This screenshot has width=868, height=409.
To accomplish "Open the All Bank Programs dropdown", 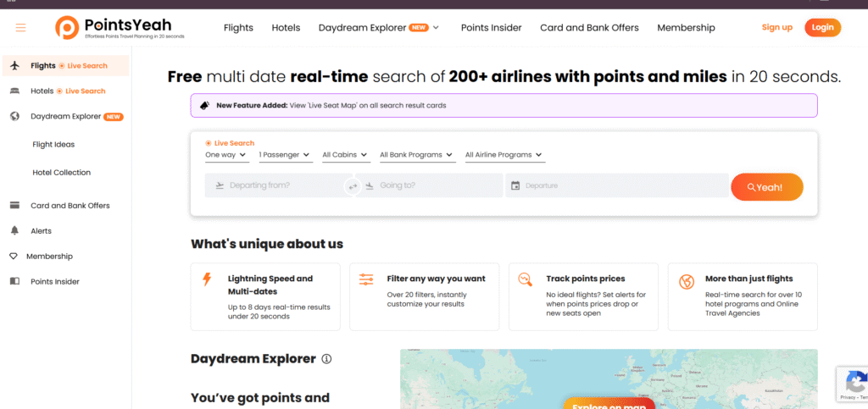I will click(416, 155).
